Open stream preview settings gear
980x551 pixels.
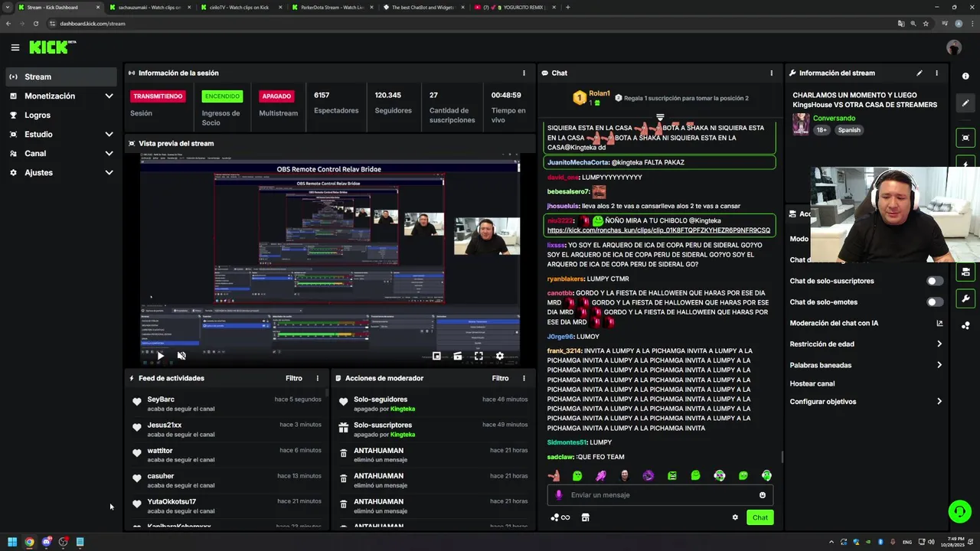click(x=500, y=355)
